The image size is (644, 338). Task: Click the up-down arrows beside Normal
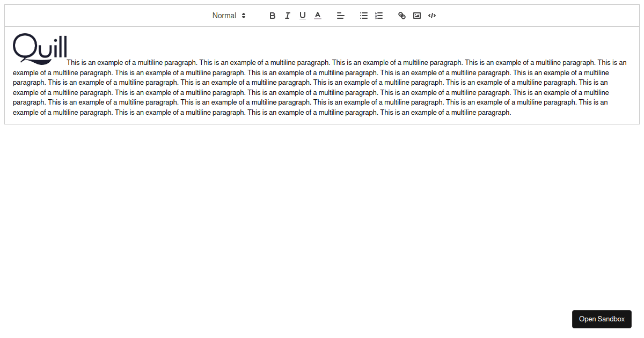pyautogui.click(x=244, y=16)
